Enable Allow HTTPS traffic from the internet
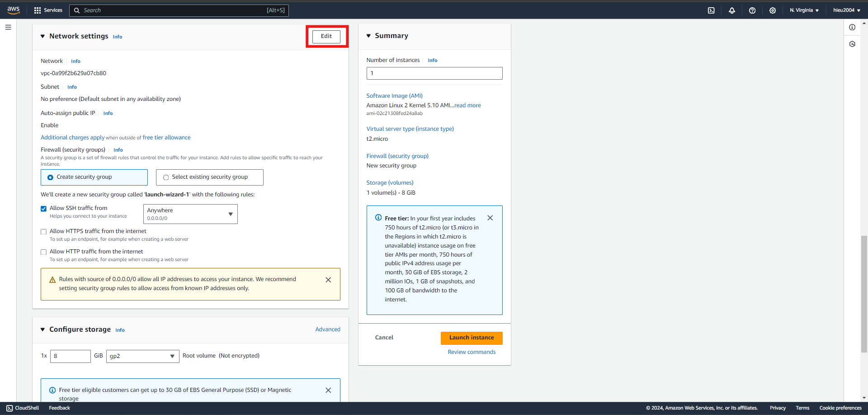Image resolution: width=868 pixels, height=415 pixels. 44,232
